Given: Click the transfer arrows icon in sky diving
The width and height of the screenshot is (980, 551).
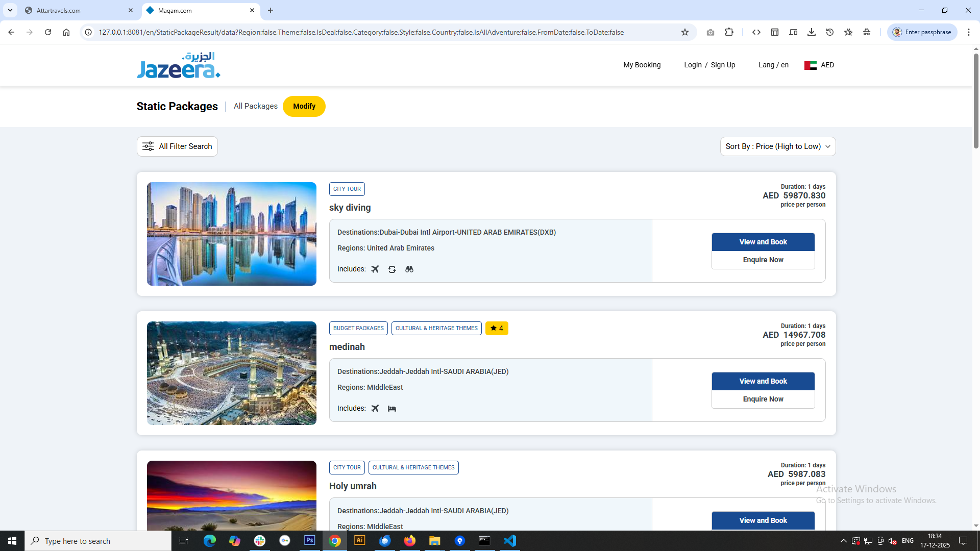Looking at the screenshot, I should [392, 269].
